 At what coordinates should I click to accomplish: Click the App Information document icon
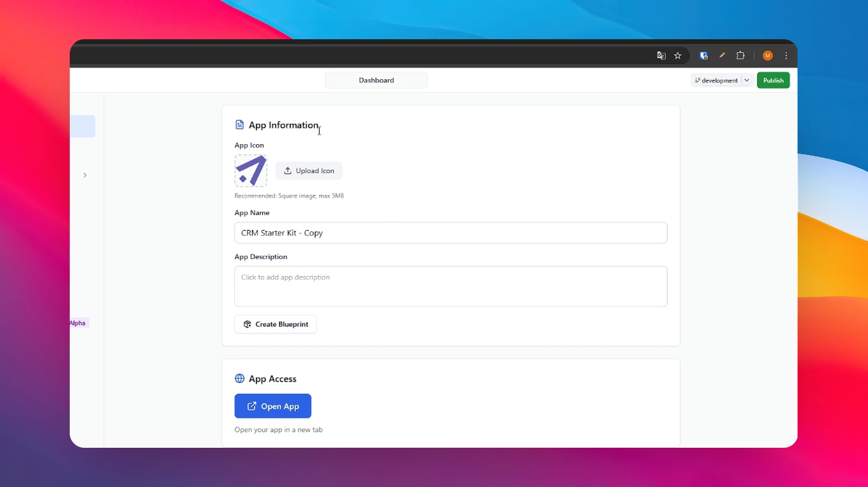click(x=239, y=125)
